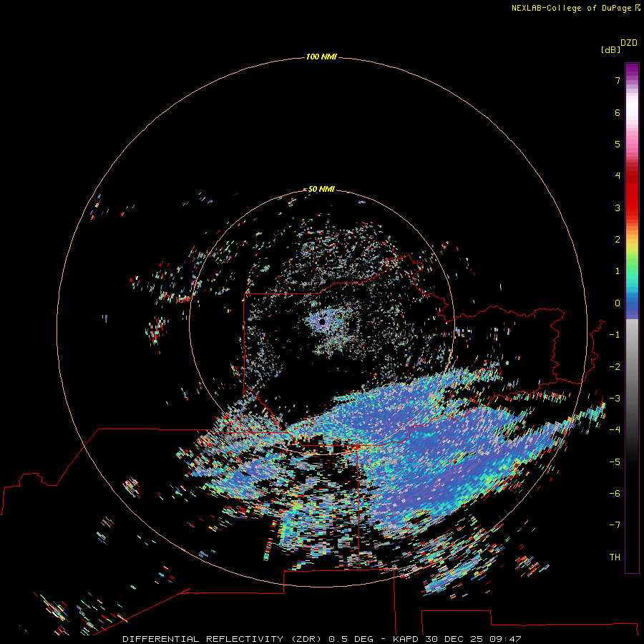Image resolution: width=644 pixels, height=644 pixels.
Task: Click the 2 tick label on the scale
Action: coord(618,240)
